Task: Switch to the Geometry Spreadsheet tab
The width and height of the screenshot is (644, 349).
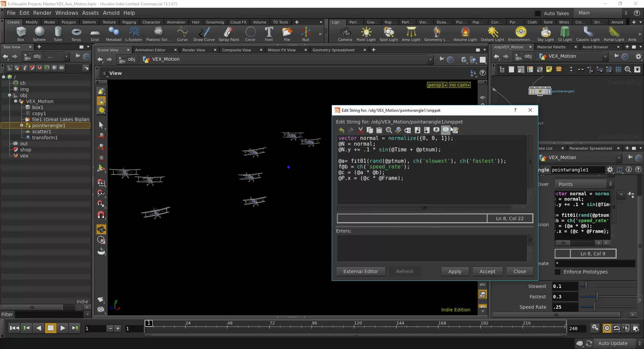Action: point(334,50)
